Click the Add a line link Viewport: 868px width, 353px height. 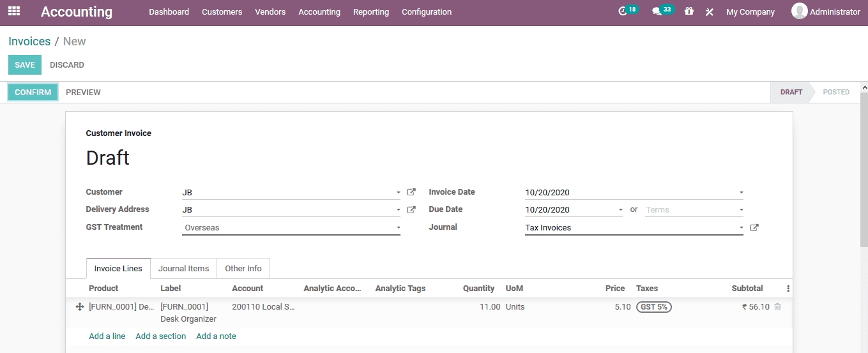107,336
